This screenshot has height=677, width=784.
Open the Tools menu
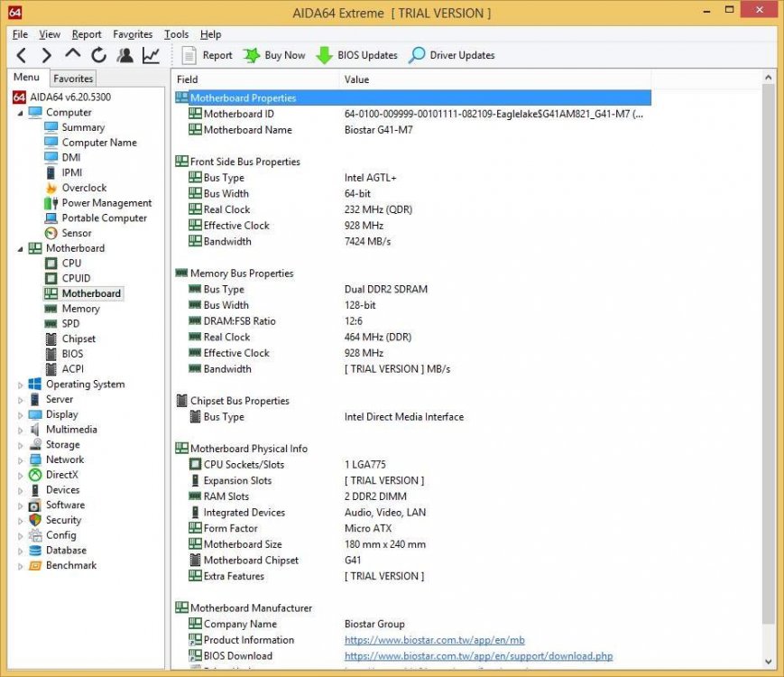[176, 34]
